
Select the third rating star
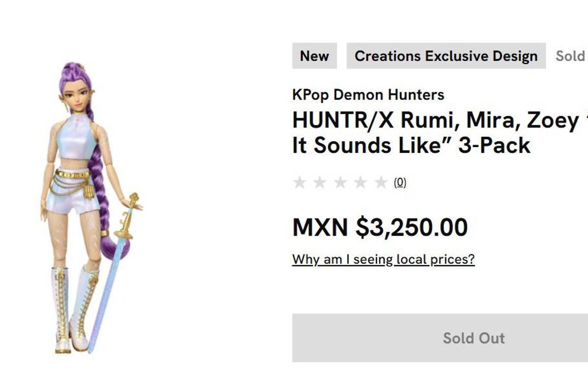341,183
